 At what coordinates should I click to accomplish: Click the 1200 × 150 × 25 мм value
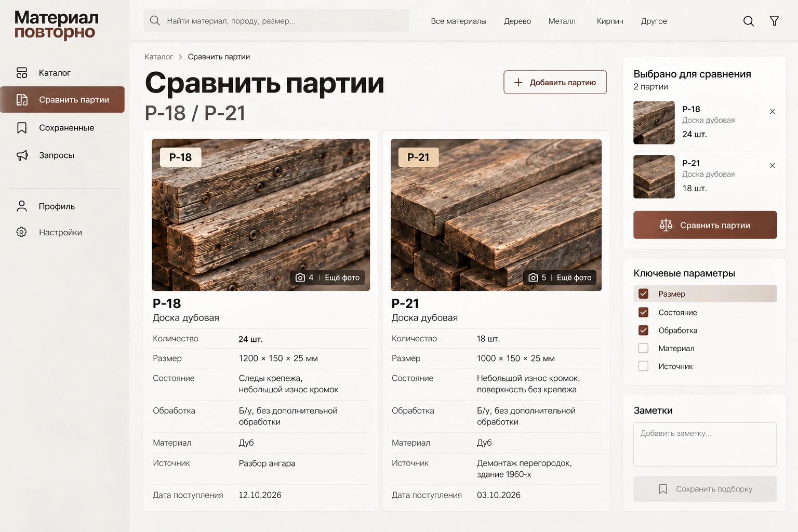click(278, 358)
